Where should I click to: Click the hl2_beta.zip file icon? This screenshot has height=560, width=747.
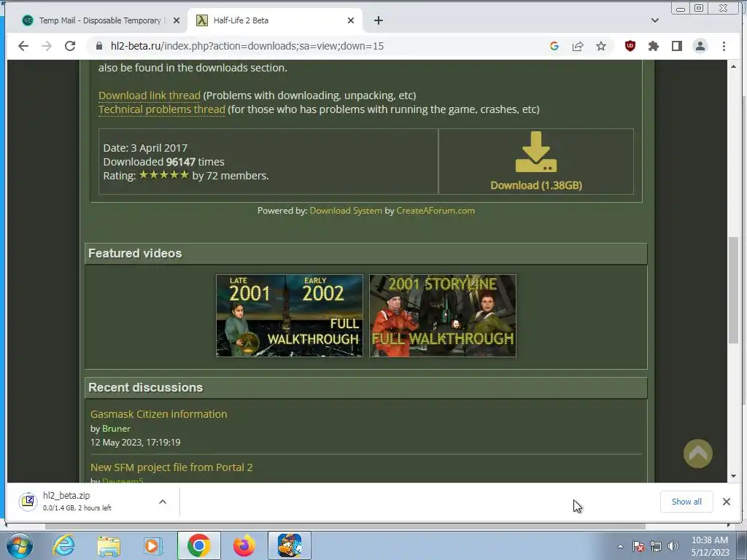(28, 502)
